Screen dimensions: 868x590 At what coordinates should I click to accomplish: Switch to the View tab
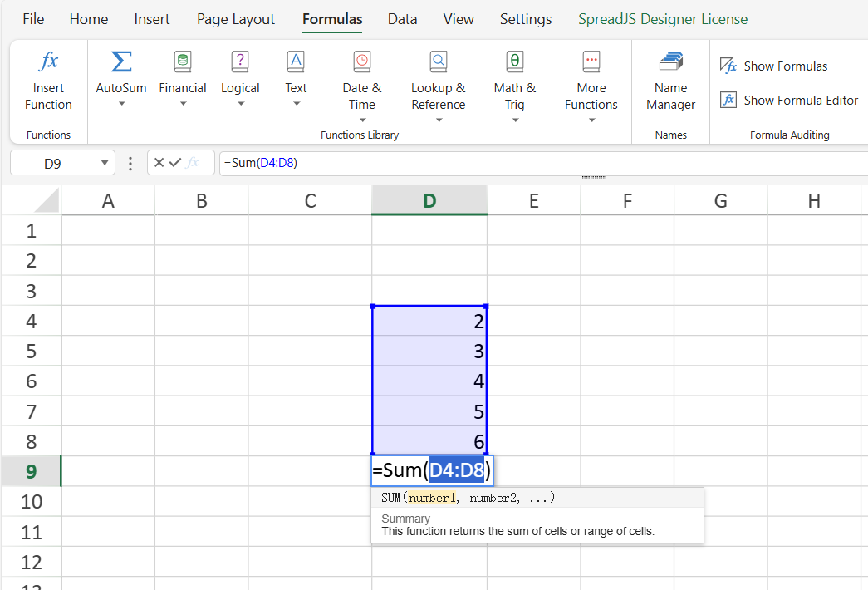(x=459, y=19)
